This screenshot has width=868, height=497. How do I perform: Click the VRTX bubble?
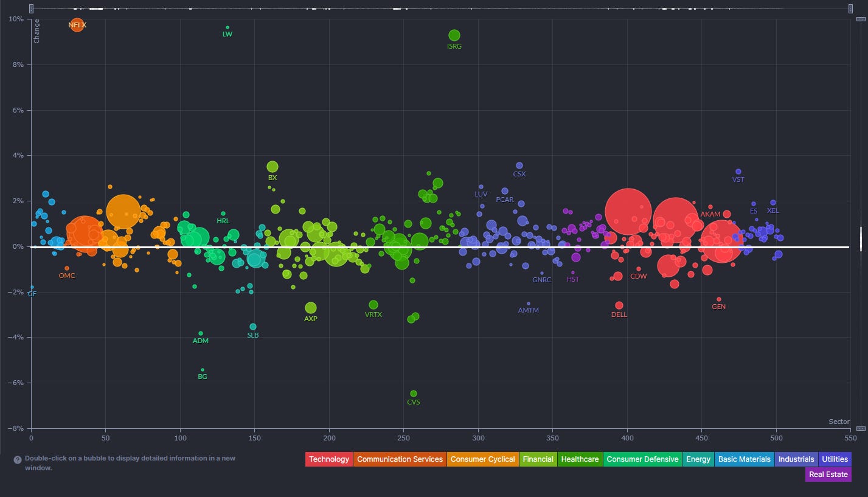373,305
